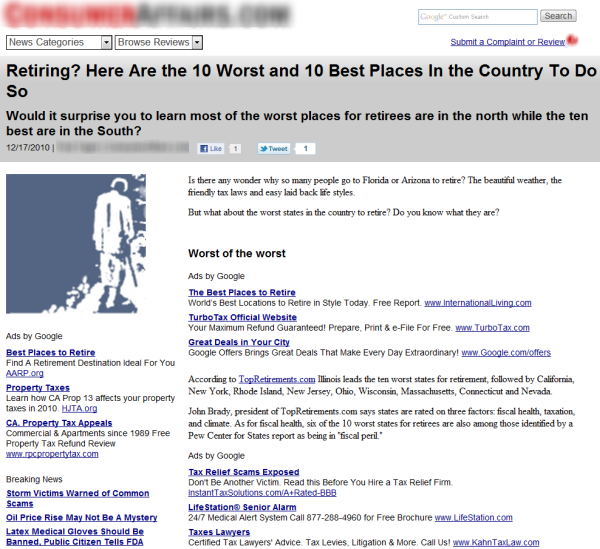Click the retiree silhouette image
The width and height of the screenshot is (600, 549).
(76, 244)
